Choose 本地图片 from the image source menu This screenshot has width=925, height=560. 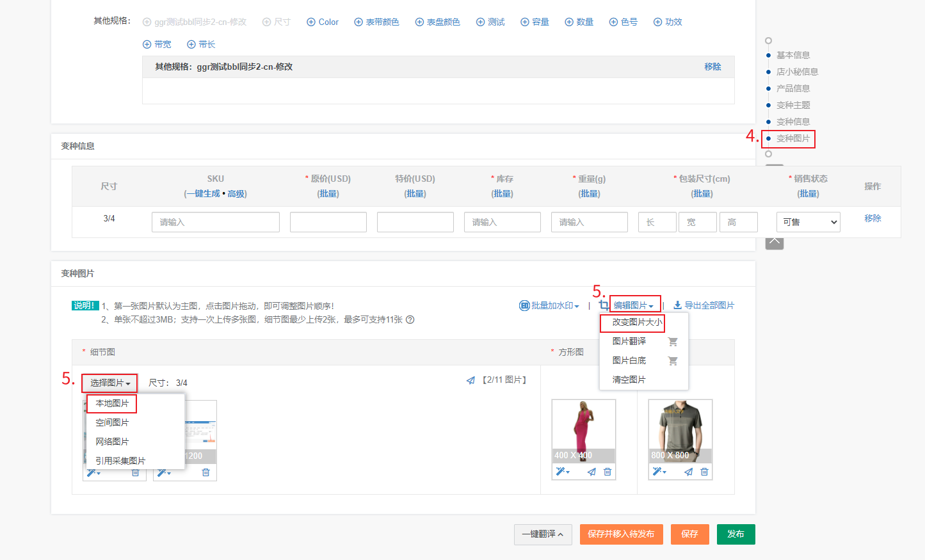[112, 403]
